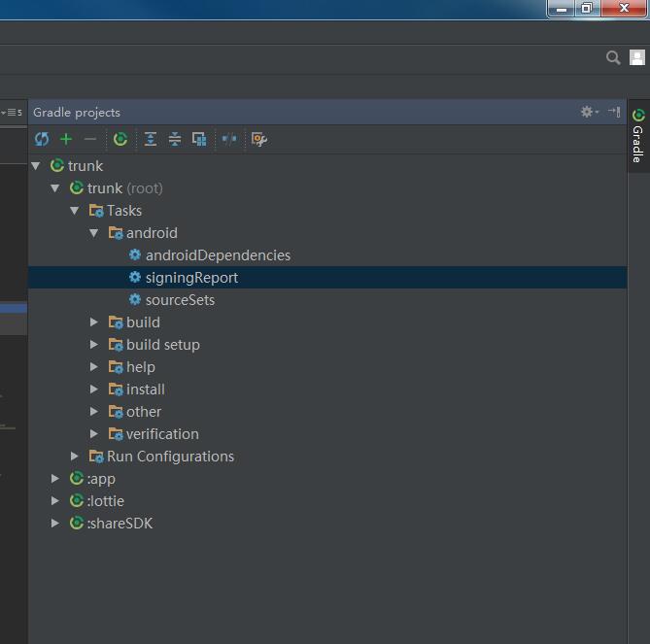
Task: Toggle offline mode in Gradle toolbar
Action: coord(229,139)
